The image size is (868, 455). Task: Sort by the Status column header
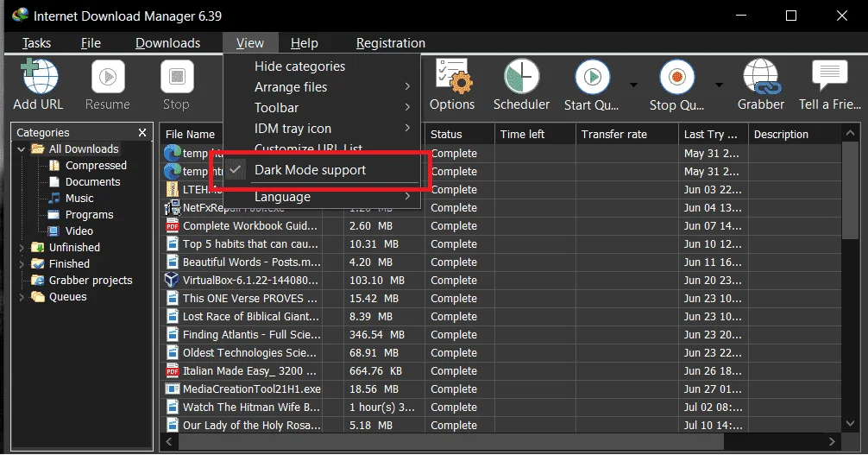(x=460, y=134)
